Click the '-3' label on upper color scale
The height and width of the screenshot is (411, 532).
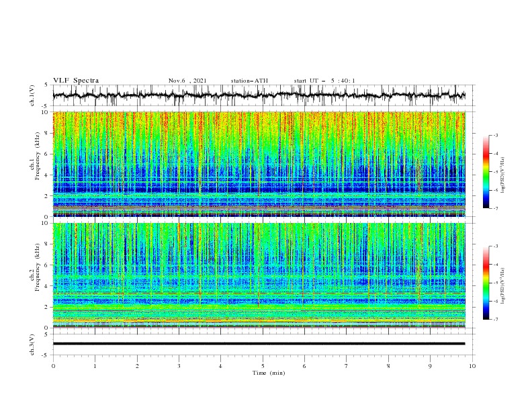[495, 135]
